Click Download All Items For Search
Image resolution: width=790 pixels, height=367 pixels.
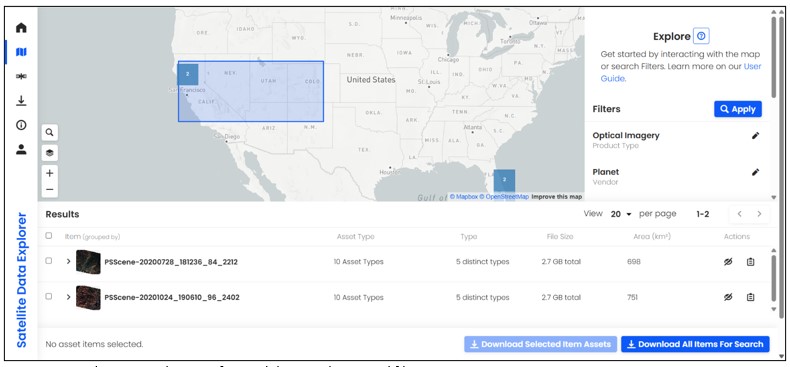click(695, 344)
